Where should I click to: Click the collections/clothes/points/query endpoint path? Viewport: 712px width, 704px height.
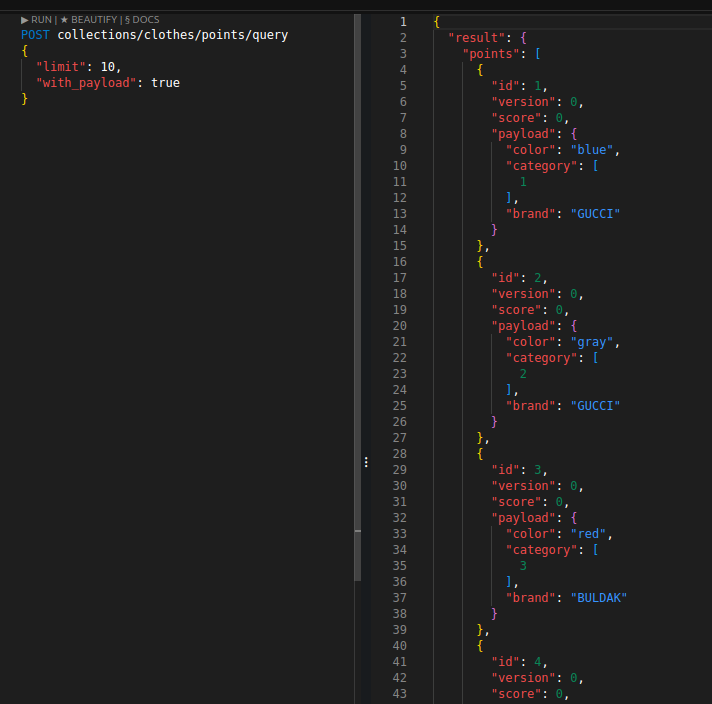click(172, 35)
